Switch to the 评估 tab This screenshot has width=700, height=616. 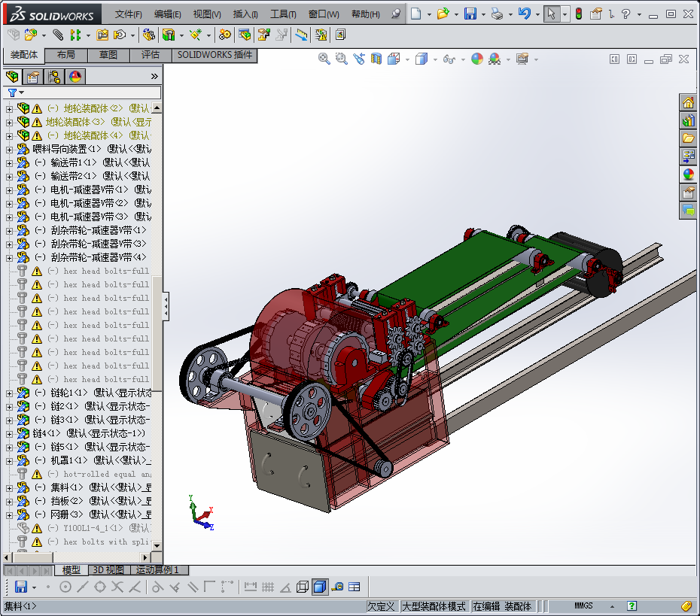151,55
